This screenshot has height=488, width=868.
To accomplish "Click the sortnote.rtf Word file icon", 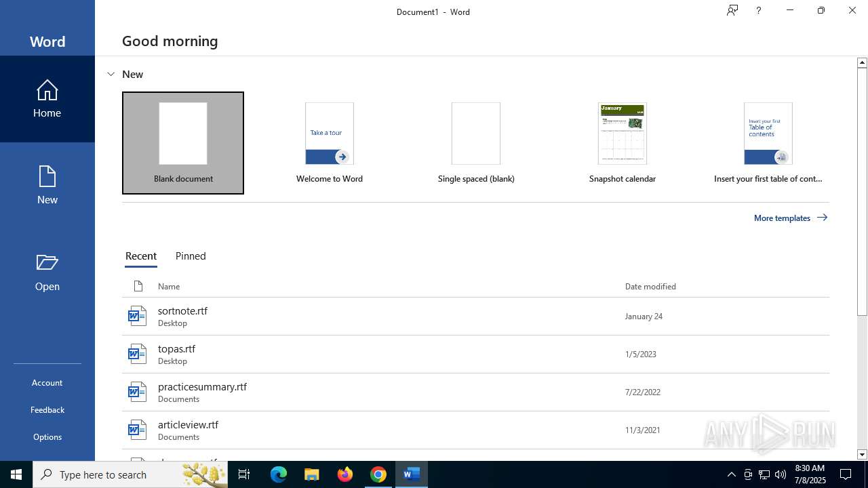I will click(138, 316).
